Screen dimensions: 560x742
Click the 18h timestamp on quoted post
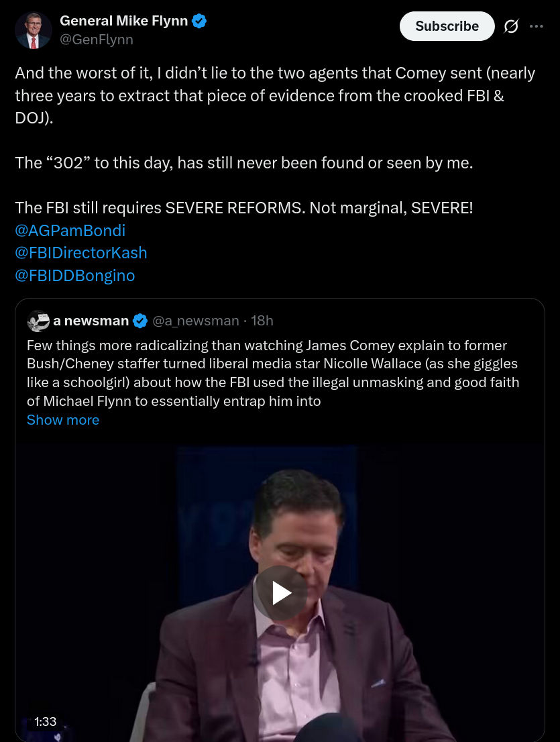point(262,321)
